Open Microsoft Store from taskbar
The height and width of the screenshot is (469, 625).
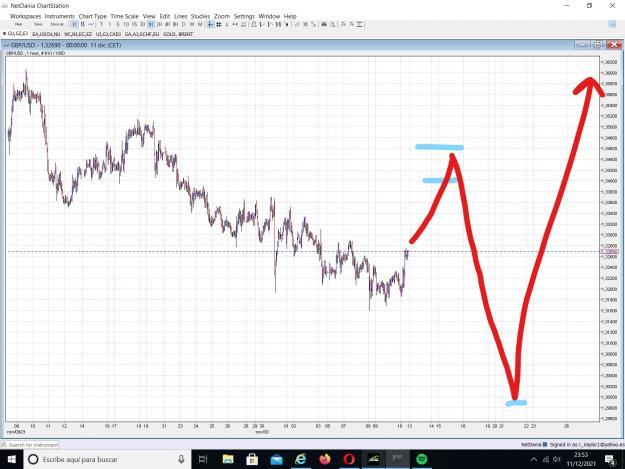click(x=252, y=459)
